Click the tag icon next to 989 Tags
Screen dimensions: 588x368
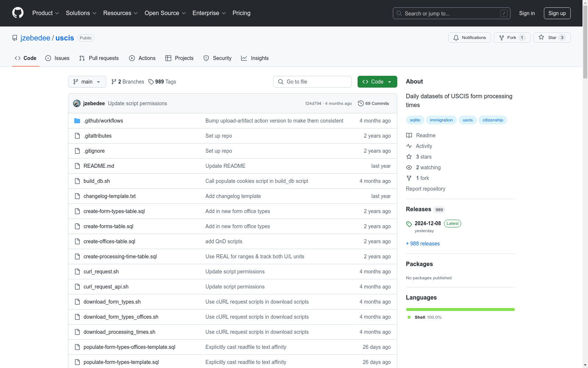(x=151, y=82)
